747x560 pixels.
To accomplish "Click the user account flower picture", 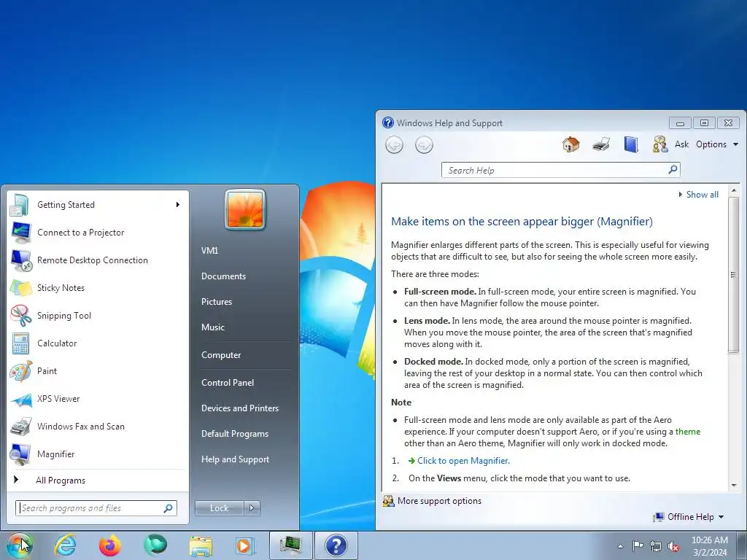I will [245, 209].
